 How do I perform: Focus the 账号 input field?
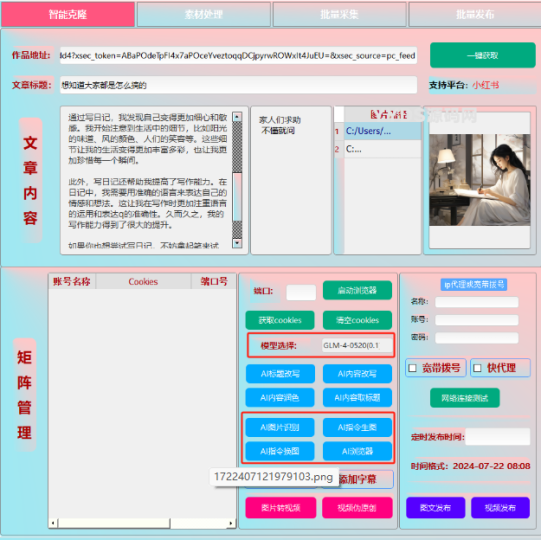(x=476, y=320)
